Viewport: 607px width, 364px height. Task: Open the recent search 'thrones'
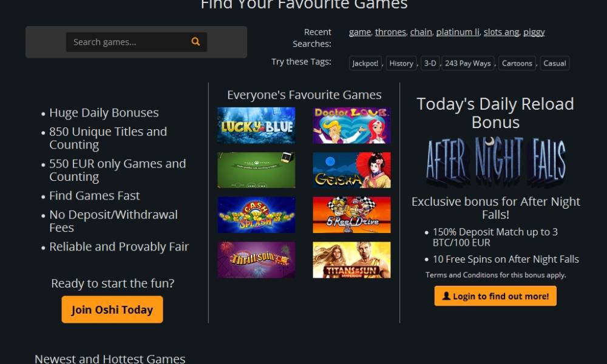click(390, 32)
